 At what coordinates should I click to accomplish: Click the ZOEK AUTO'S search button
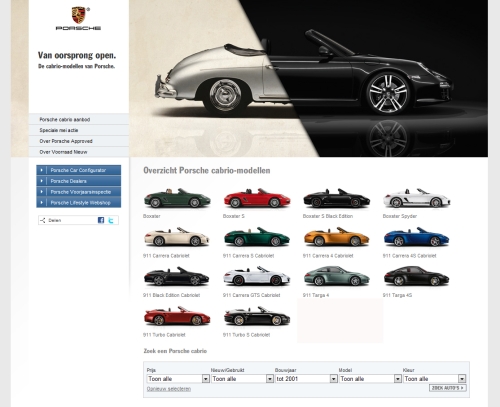coord(448,388)
